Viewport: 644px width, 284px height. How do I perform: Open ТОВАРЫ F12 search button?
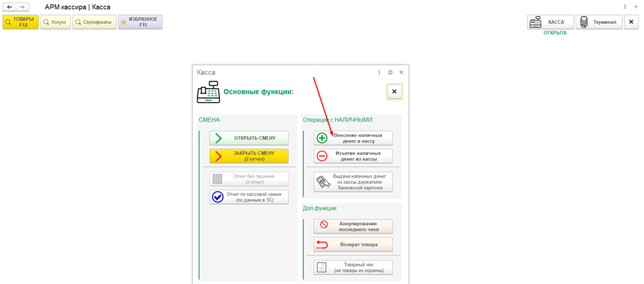pos(20,22)
